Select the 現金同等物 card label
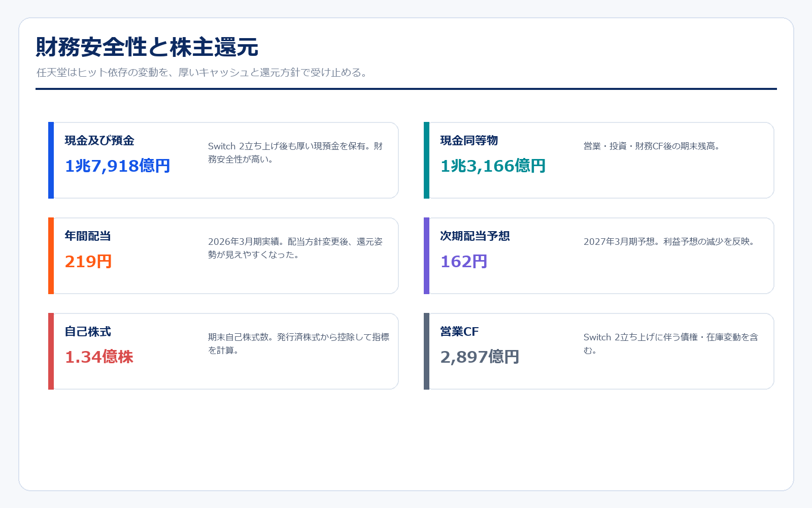 point(469,140)
